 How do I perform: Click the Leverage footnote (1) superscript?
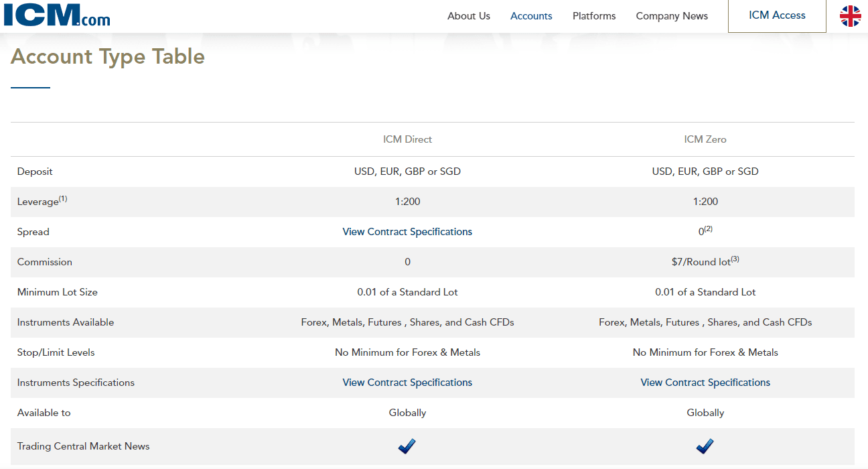pos(63,199)
